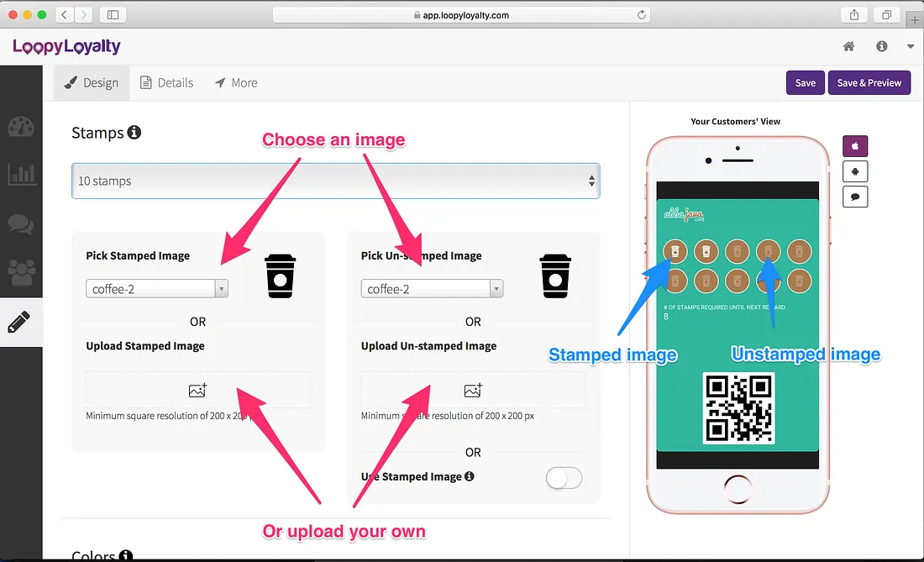Switch preview to Android view
This screenshot has height=562, width=924.
(855, 171)
